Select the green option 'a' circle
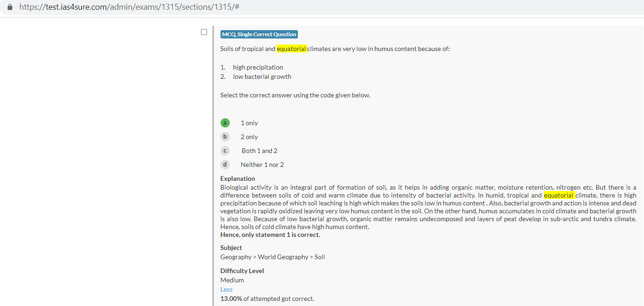The width and height of the screenshot is (644, 306). [225, 123]
